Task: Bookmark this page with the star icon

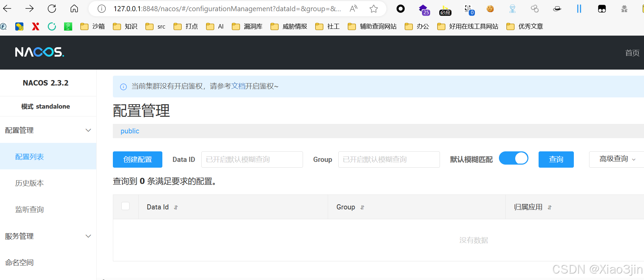Action: click(x=374, y=9)
